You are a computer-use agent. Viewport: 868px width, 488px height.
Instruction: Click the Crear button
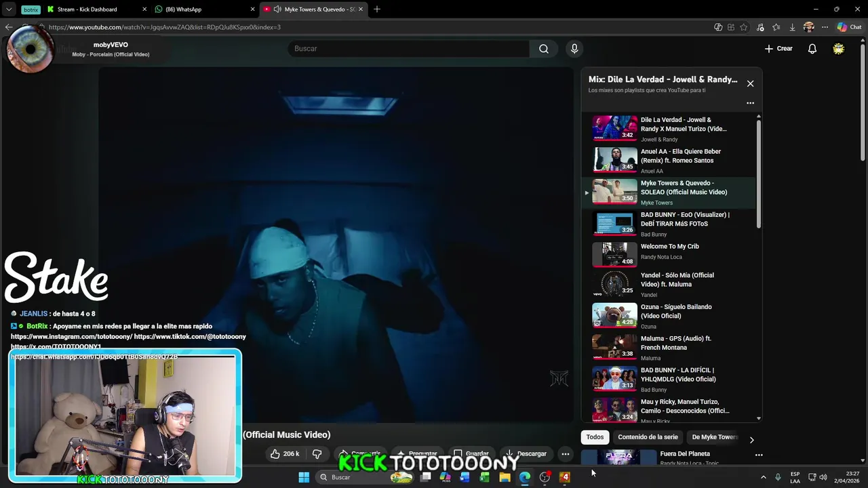pyautogui.click(x=778, y=49)
